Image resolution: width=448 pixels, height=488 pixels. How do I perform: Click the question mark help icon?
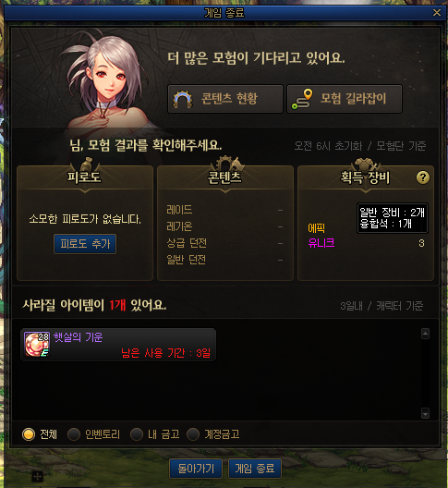(423, 177)
